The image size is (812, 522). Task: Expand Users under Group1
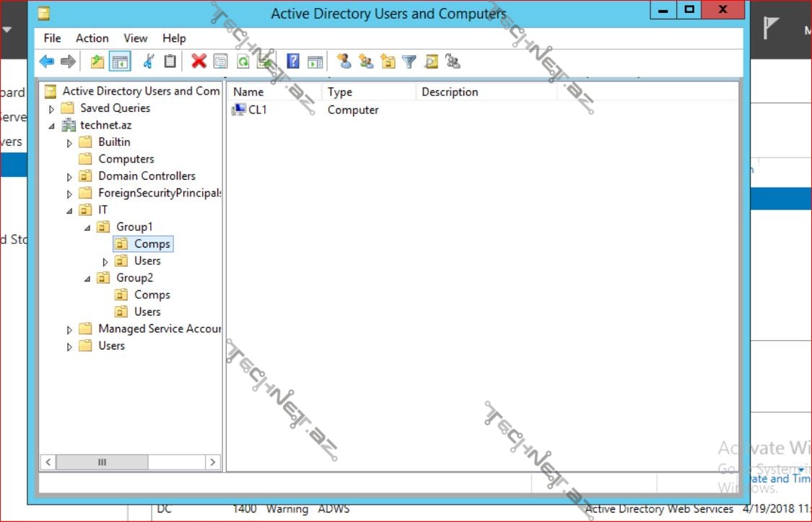click(105, 261)
